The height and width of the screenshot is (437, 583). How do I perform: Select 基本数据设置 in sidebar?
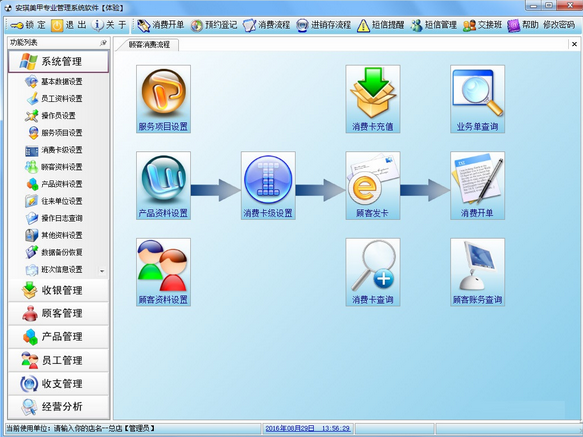(54, 81)
